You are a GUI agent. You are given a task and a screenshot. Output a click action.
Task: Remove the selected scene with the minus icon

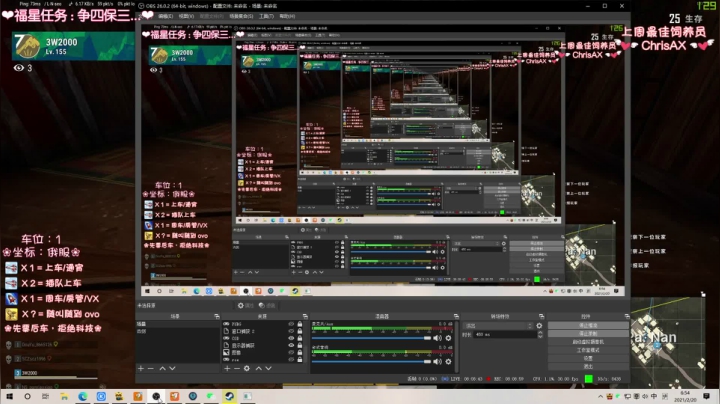(x=151, y=368)
